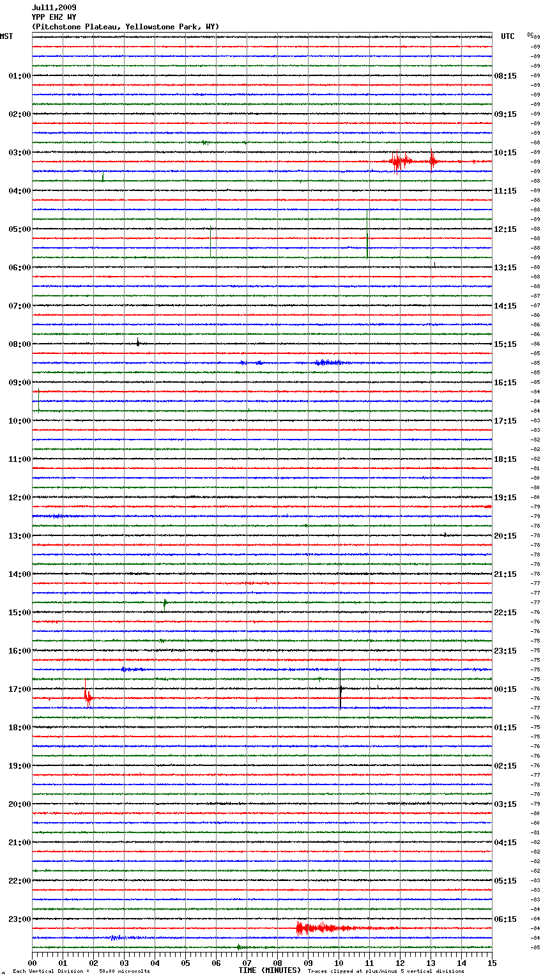Select the 05:00 MST row label
Viewport: 543px width, 980px height.
pos(20,229)
